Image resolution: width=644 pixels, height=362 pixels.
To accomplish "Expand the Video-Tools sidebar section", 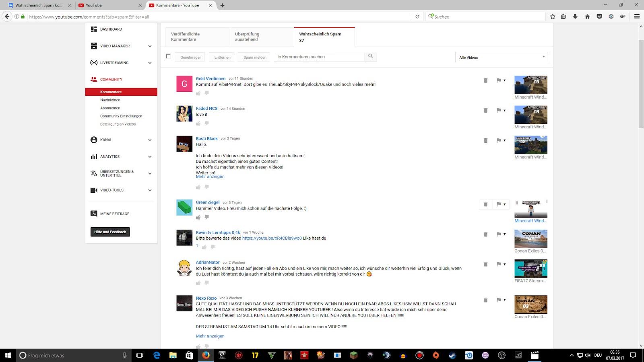I will pyautogui.click(x=150, y=190).
